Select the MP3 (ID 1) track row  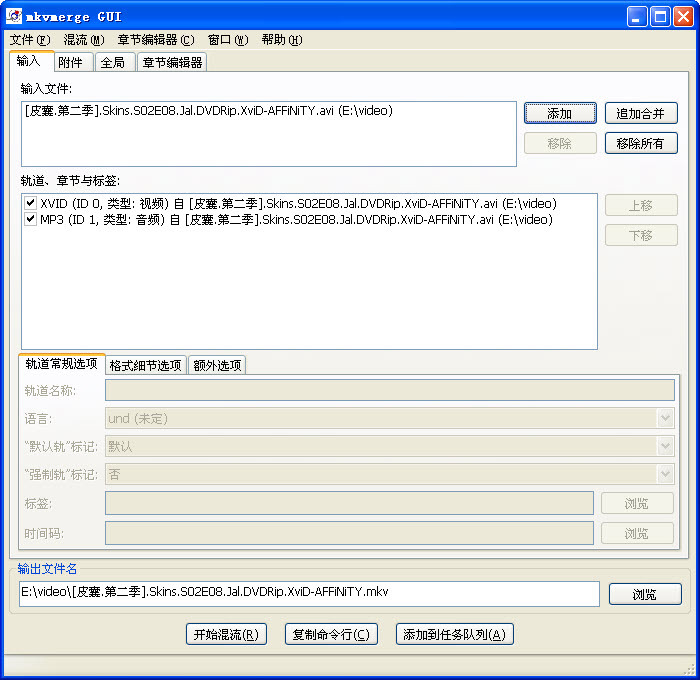point(296,220)
